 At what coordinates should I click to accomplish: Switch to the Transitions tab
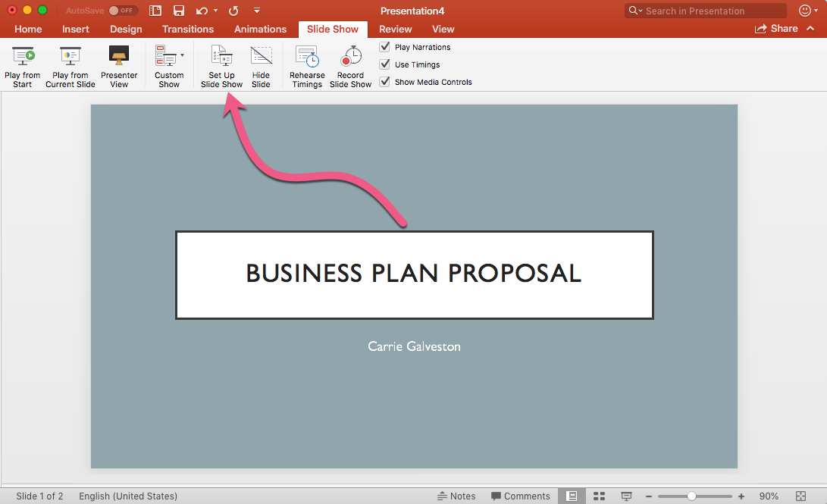[x=188, y=29]
